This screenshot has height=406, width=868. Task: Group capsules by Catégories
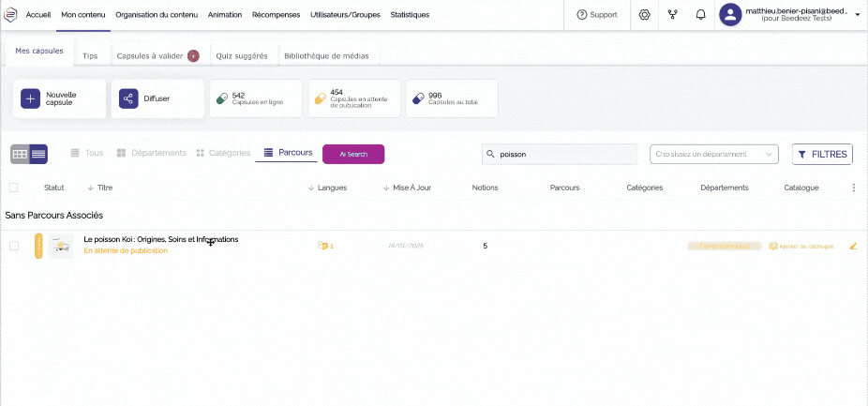tap(223, 153)
